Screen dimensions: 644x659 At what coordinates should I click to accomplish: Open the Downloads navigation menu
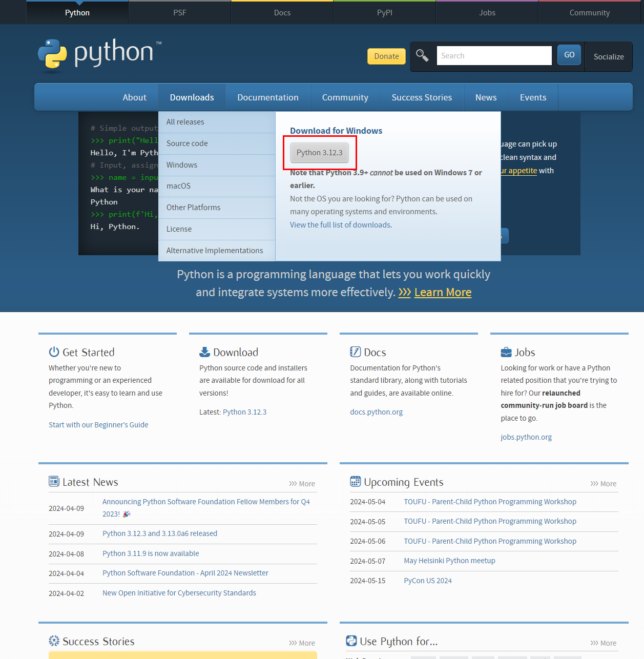tap(192, 97)
